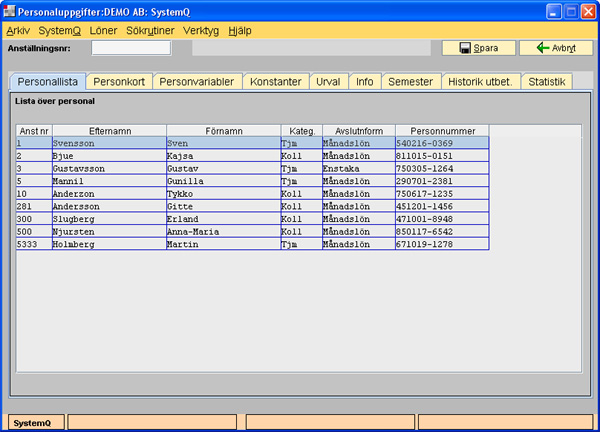Sort by the Efternamn column header

tap(109, 131)
